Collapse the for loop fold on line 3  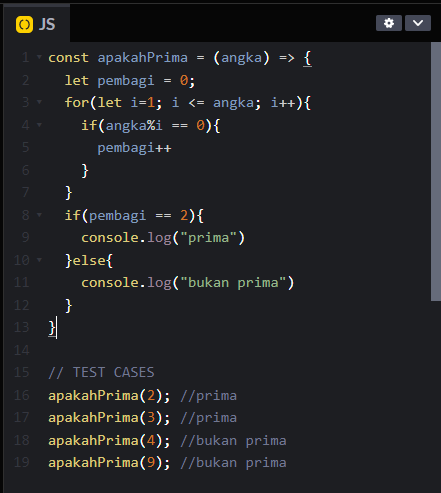pos(39,102)
